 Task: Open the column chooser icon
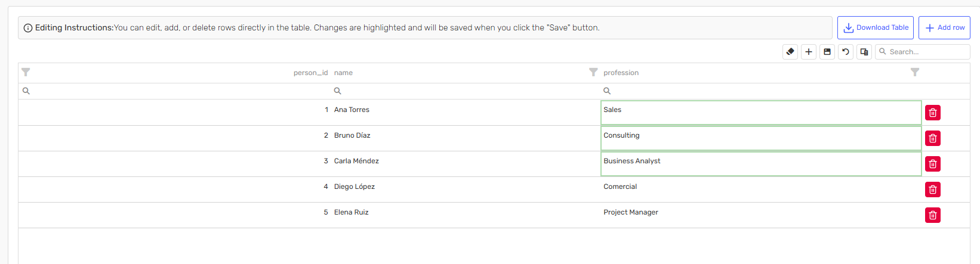coord(864,52)
